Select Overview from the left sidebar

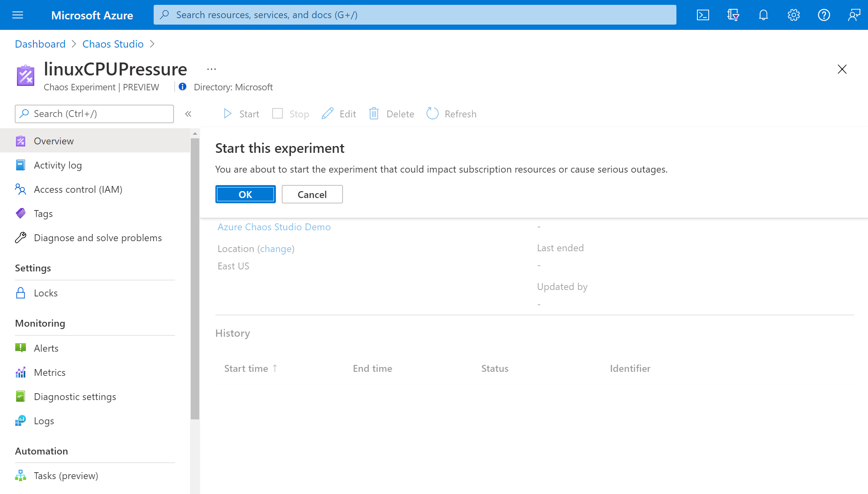click(x=54, y=141)
